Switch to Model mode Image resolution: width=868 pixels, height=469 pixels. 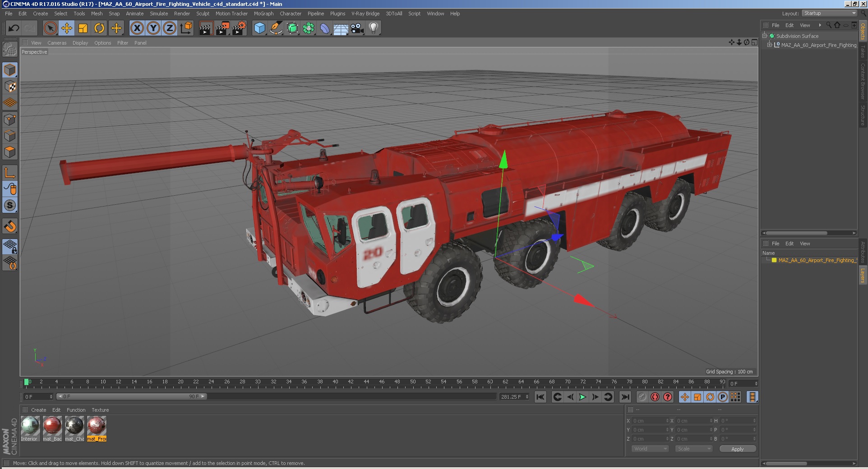pyautogui.click(x=10, y=70)
